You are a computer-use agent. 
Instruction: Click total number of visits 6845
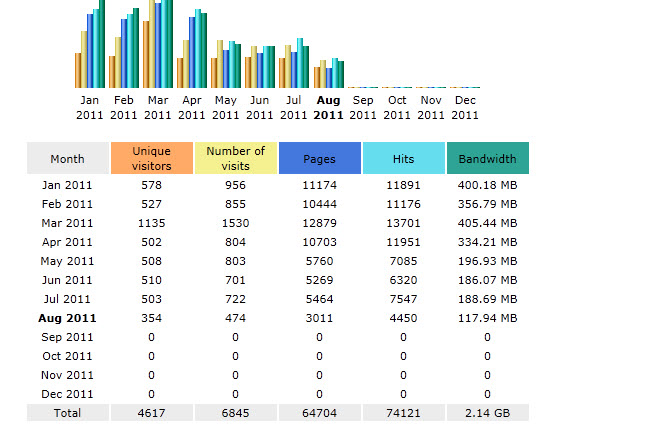pos(236,413)
